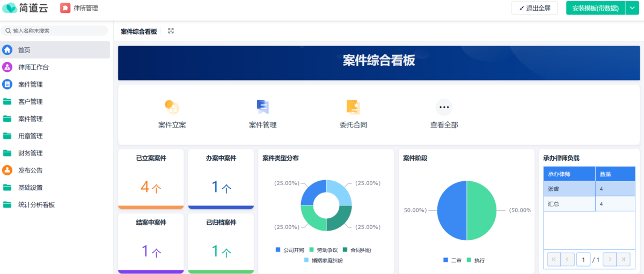
Task: Click the 结案中案件 count card
Action: click(x=151, y=243)
